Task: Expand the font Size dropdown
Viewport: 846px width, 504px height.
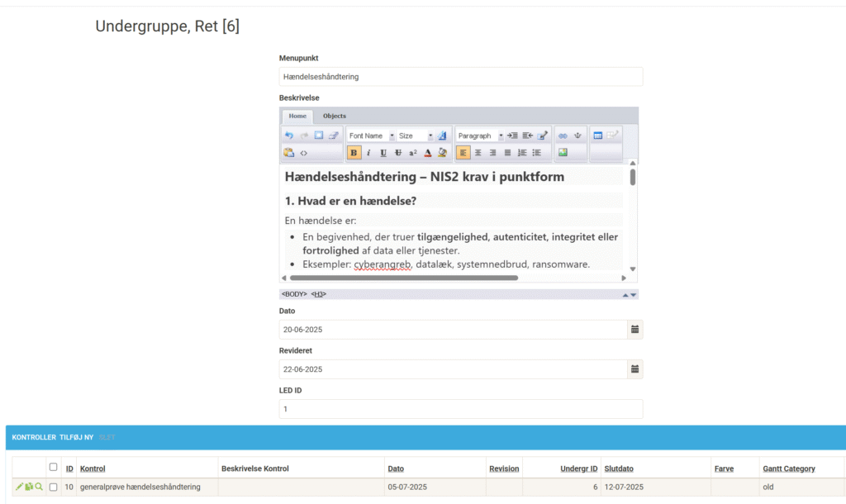Action: click(x=415, y=136)
